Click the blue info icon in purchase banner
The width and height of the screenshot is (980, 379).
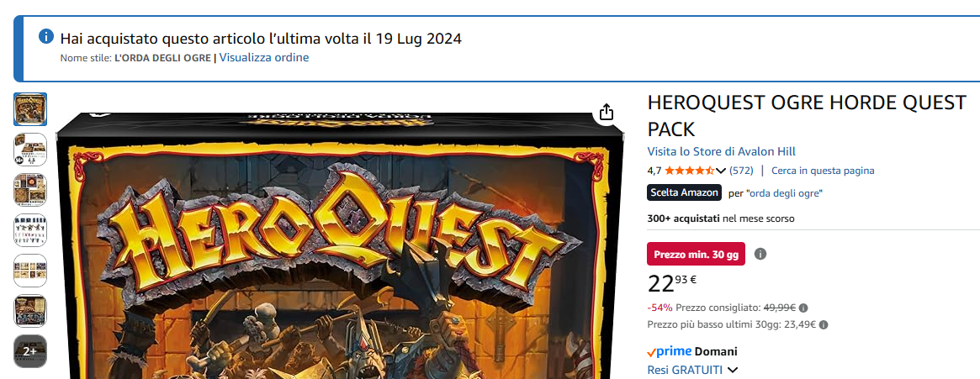coord(46,36)
